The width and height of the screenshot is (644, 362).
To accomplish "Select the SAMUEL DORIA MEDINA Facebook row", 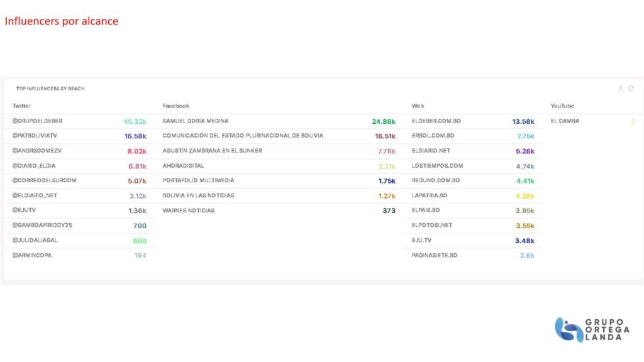I will 279,121.
